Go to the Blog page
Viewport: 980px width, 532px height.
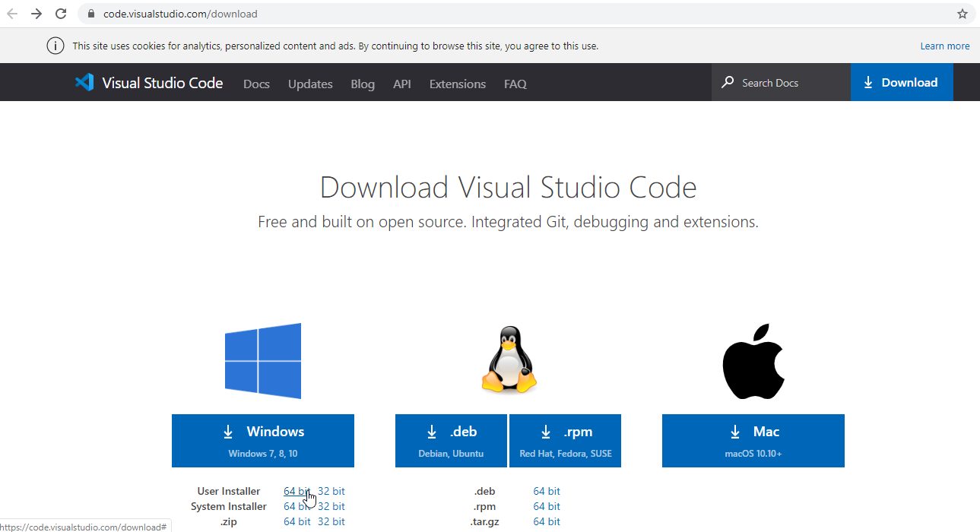point(363,84)
